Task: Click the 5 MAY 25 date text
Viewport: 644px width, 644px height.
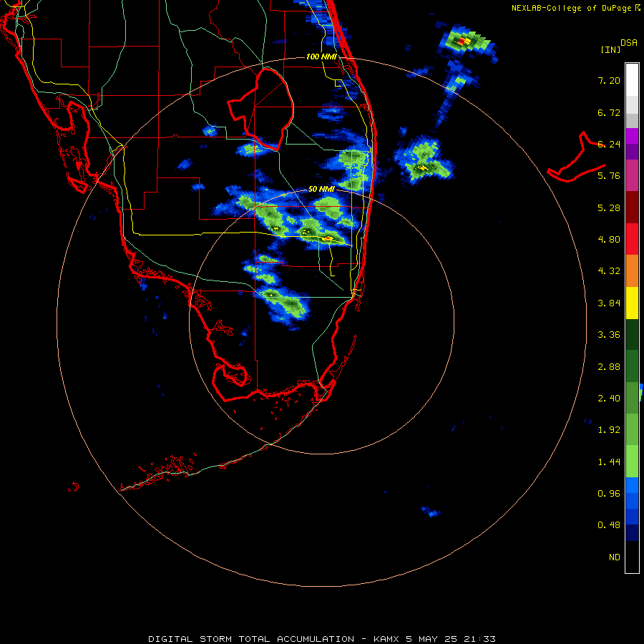Action: 431,639
